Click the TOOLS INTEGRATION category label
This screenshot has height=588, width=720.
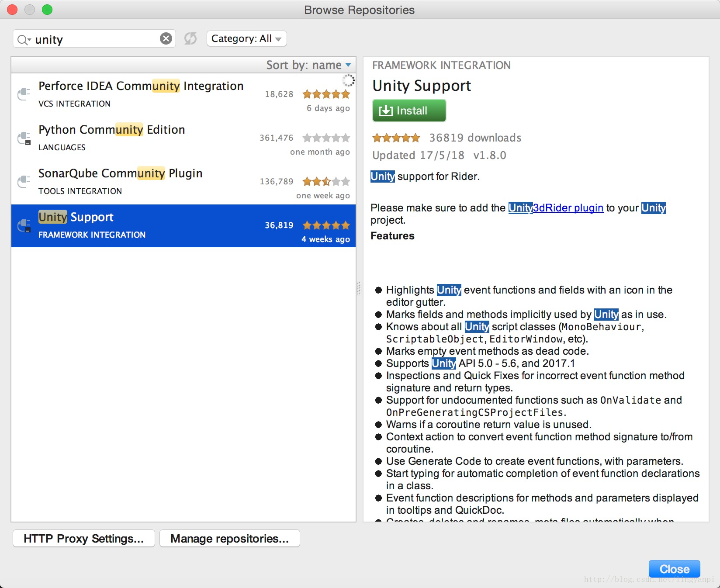(80, 191)
